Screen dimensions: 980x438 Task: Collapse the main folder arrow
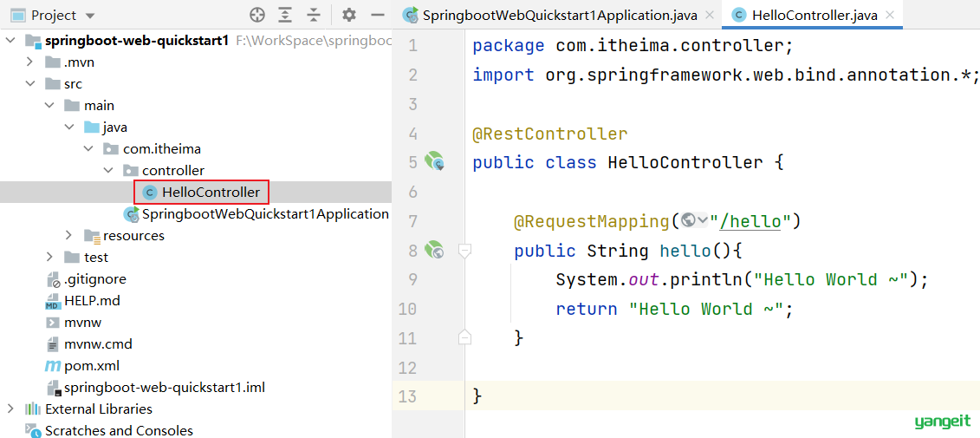coord(49,106)
